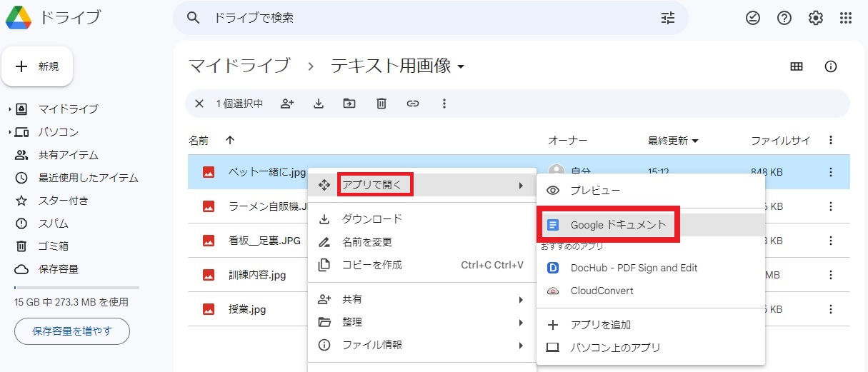Expand the マイドライブ tree in sidebar
The width and height of the screenshot is (868, 372).
10,109
